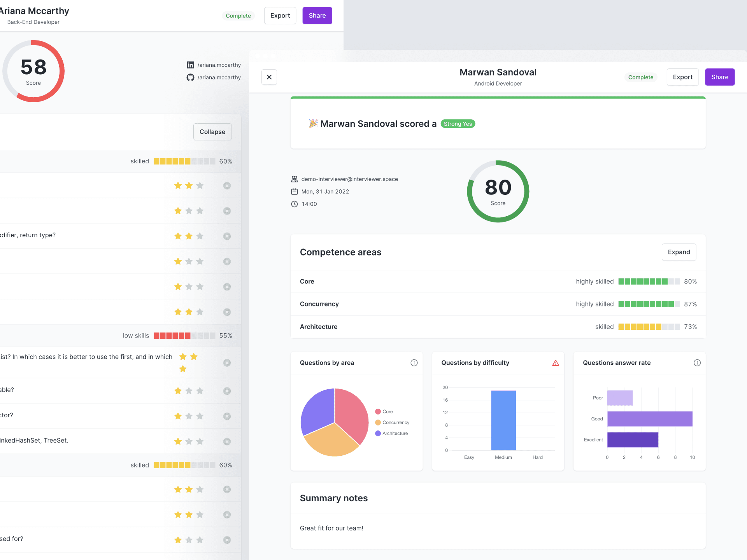Click the interviewer person icon beside the email
Image resolution: width=747 pixels, height=560 pixels.
295,179
